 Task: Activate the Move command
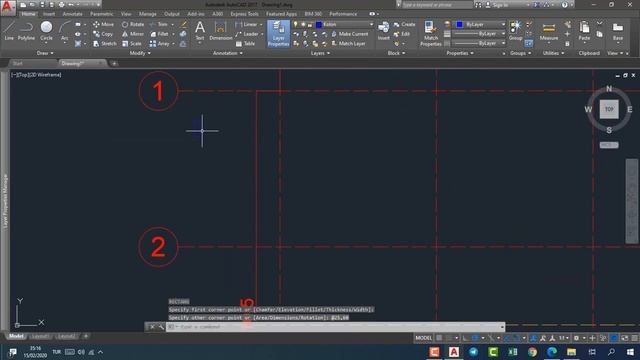click(x=103, y=24)
